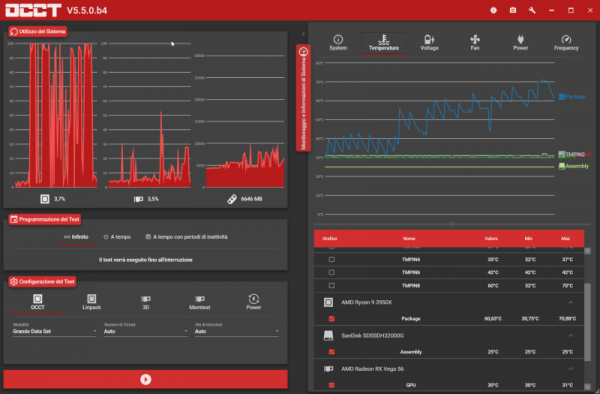Start the test with the play button
The width and height of the screenshot is (600, 394).
(x=145, y=379)
